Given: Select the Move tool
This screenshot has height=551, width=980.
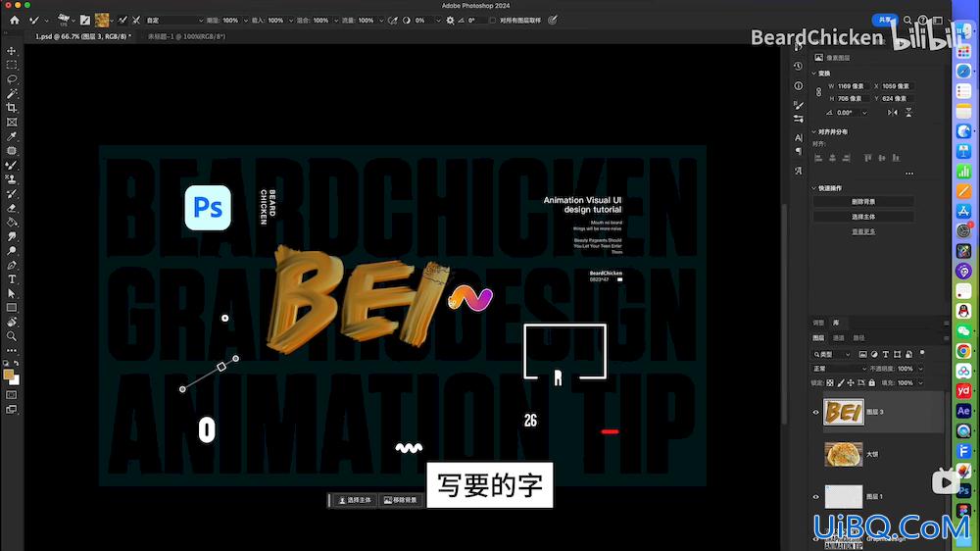Looking at the screenshot, I should tap(11, 51).
